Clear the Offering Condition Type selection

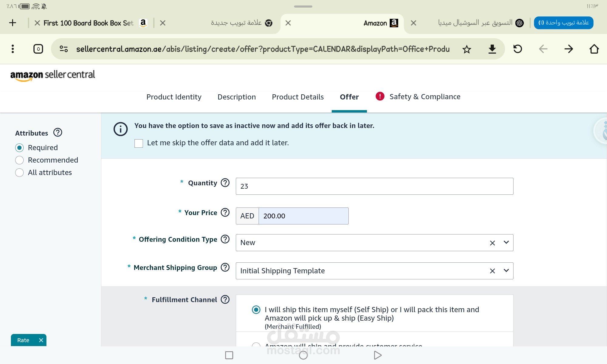492,243
